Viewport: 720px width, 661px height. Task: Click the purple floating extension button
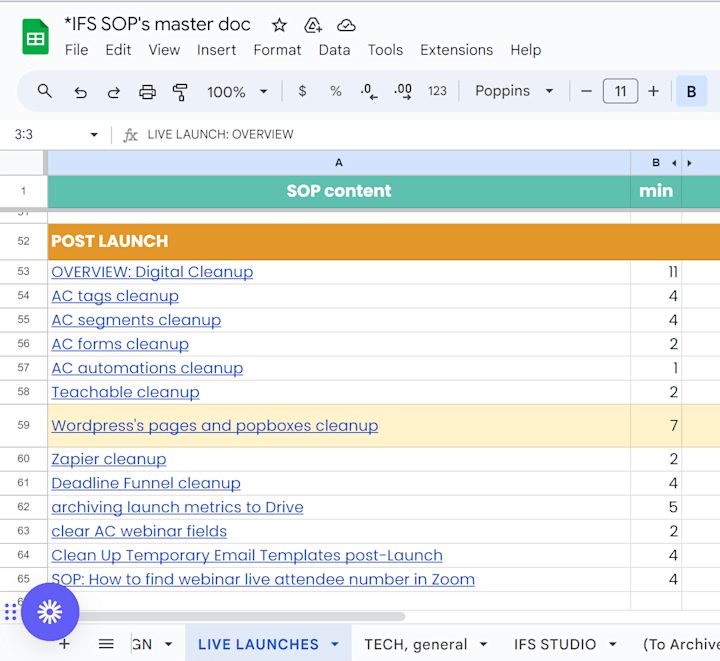pyautogui.click(x=50, y=612)
